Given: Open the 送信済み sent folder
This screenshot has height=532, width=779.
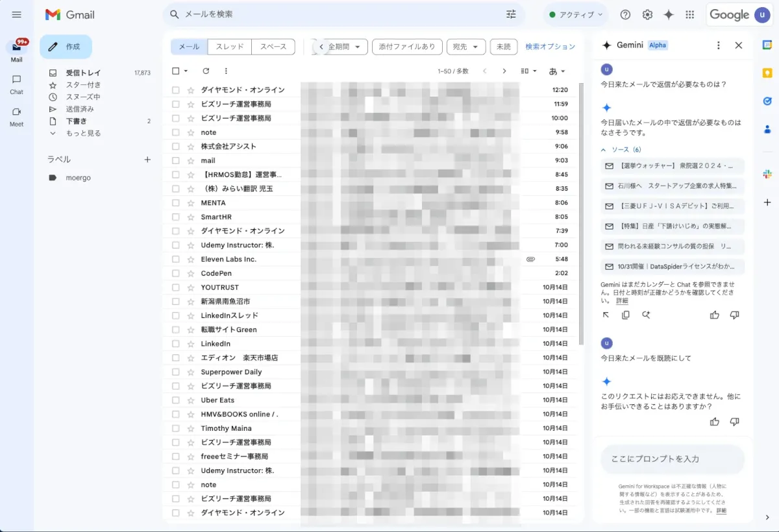Looking at the screenshot, I should [x=79, y=109].
